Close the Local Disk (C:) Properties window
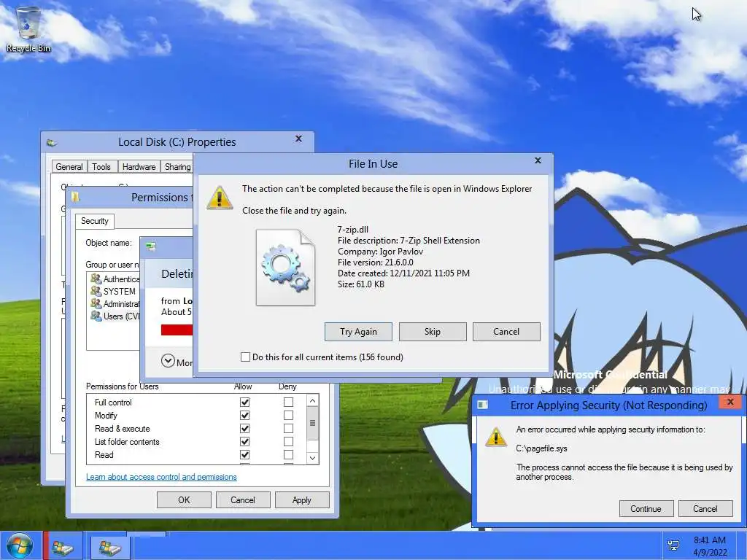The image size is (747, 560). (298, 139)
